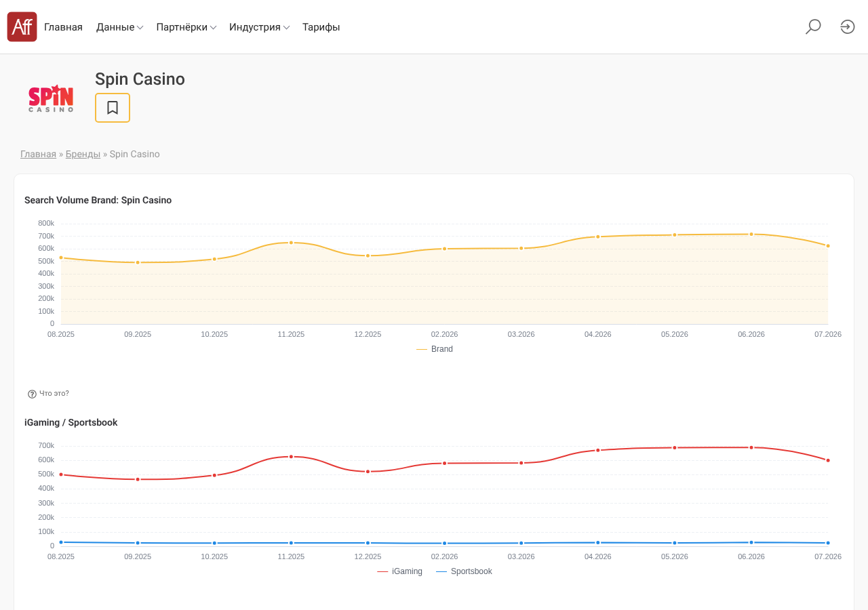
Task: Click the login arrow icon
Action: click(x=848, y=27)
